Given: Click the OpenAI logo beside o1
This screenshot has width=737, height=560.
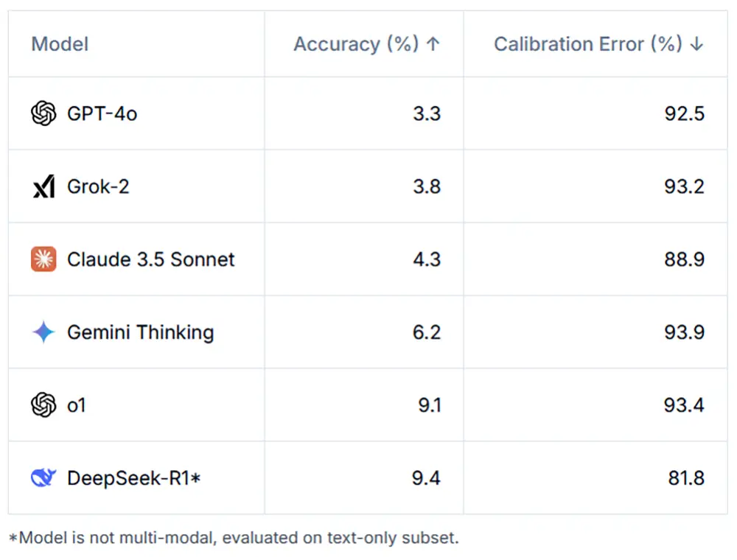Looking at the screenshot, I should pos(43,405).
